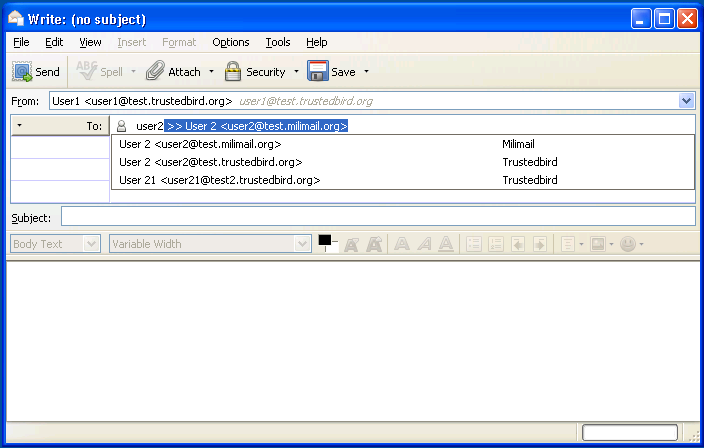This screenshot has width=704, height=448.
Task: Click in the message body area
Action: pos(352,341)
